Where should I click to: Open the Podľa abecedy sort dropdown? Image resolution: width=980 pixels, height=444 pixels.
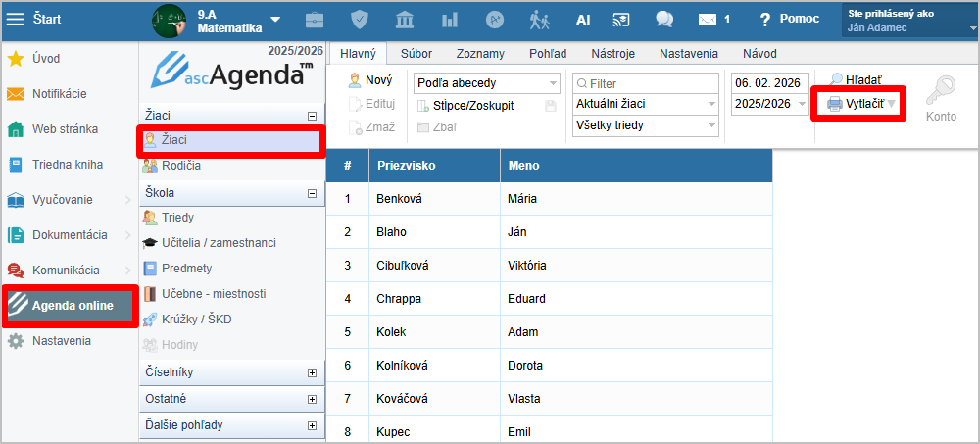[x=486, y=83]
